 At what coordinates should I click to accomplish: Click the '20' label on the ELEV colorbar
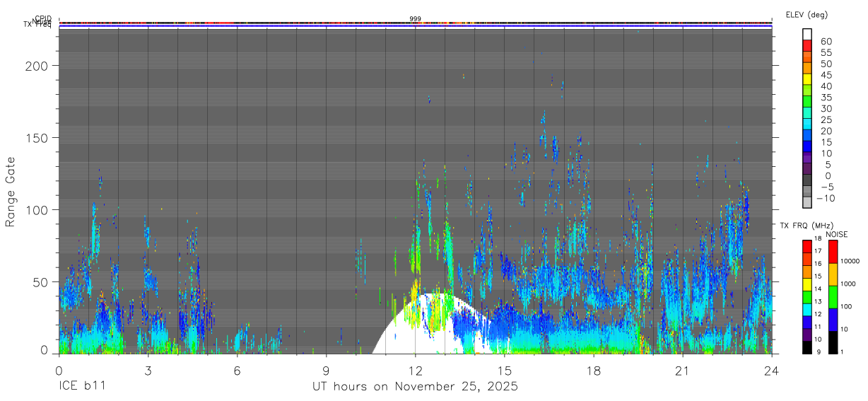point(826,131)
